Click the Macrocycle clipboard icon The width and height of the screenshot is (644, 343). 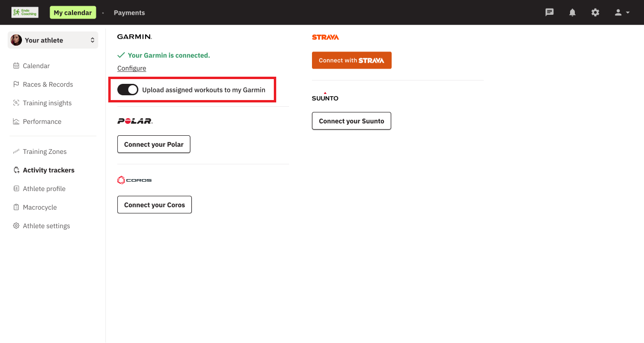[16, 207]
